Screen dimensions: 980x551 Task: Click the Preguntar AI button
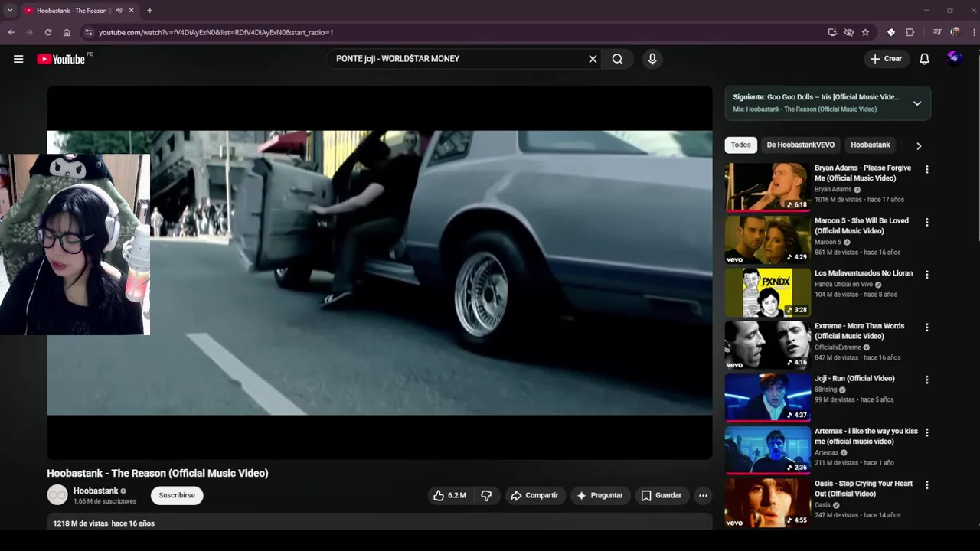point(600,495)
